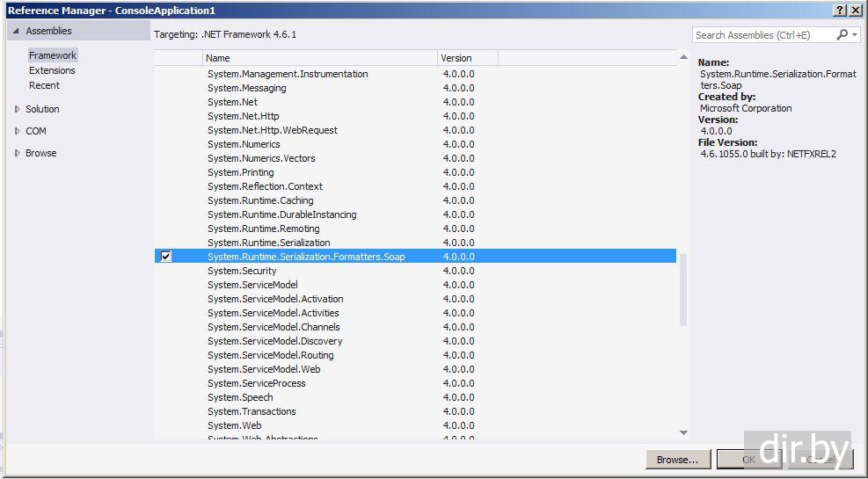
Task: Select the Framework category
Action: pyautogui.click(x=53, y=55)
